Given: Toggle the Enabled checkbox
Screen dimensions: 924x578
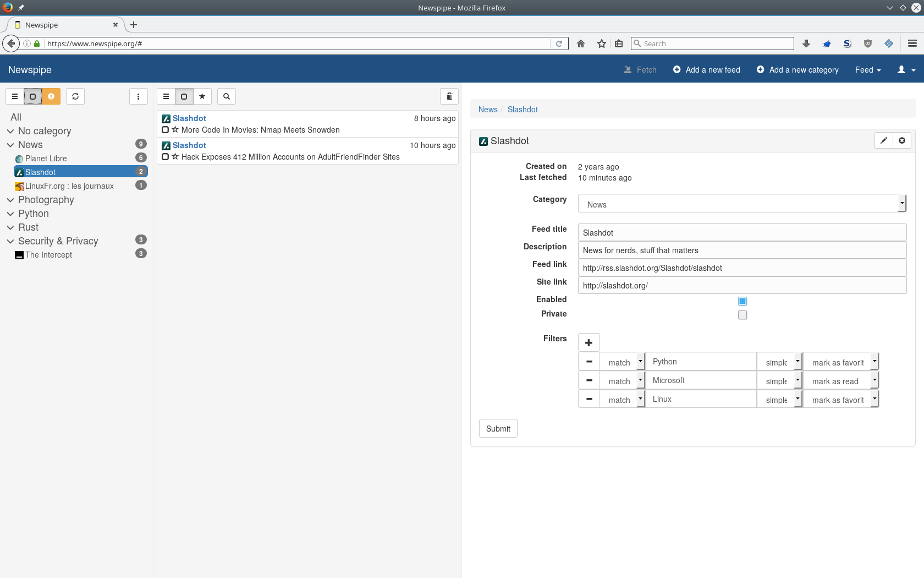Looking at the screenshot, I should [x=743, y=301].
